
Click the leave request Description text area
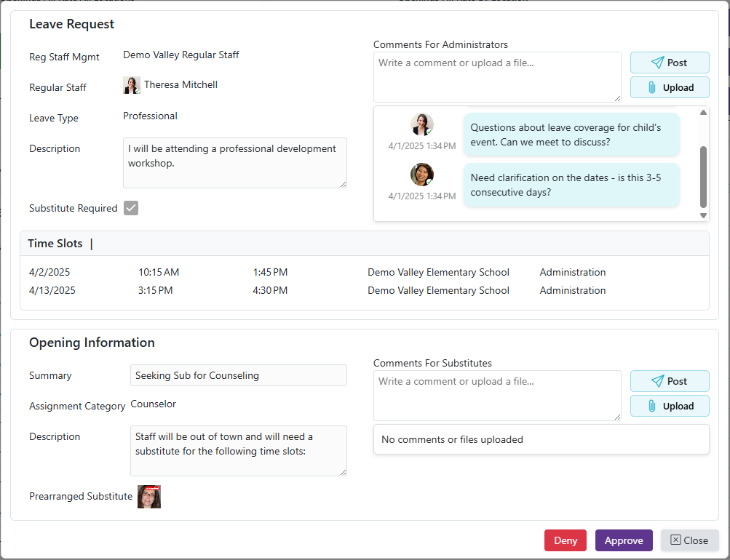point(234,163)
